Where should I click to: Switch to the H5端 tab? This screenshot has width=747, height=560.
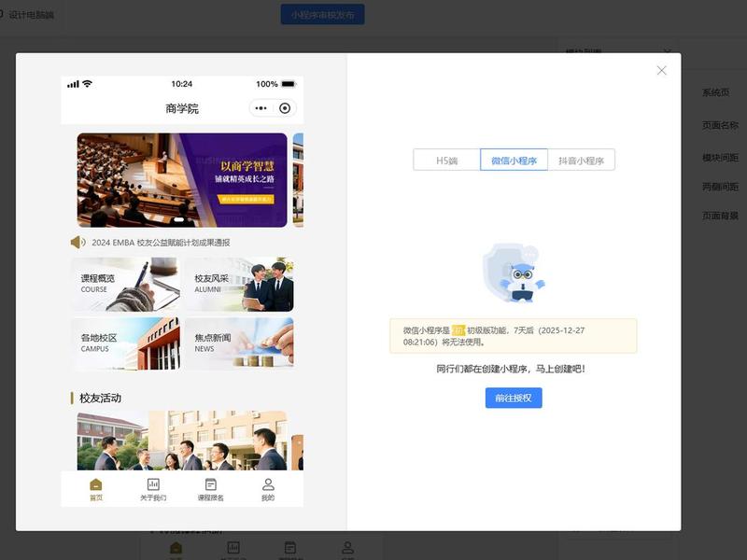pos(447,160)
